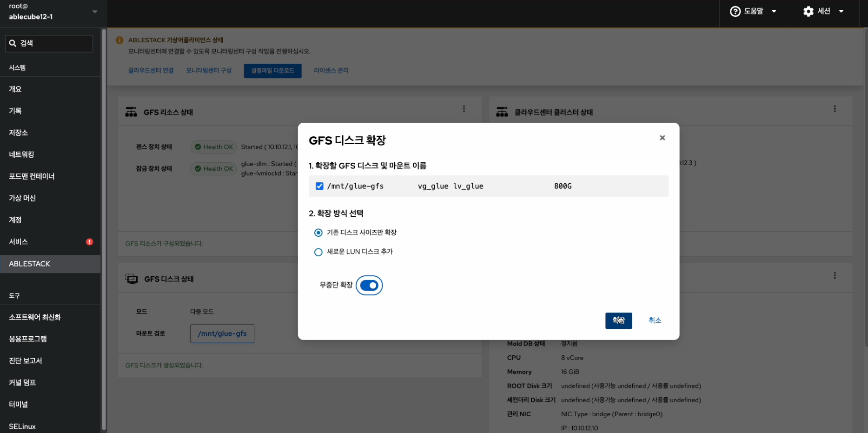Image resolution: width=868 pixels, height=433 pixels.
Task: Go to 네트워킹 sidebar item
Action: [x=21, y=154]
